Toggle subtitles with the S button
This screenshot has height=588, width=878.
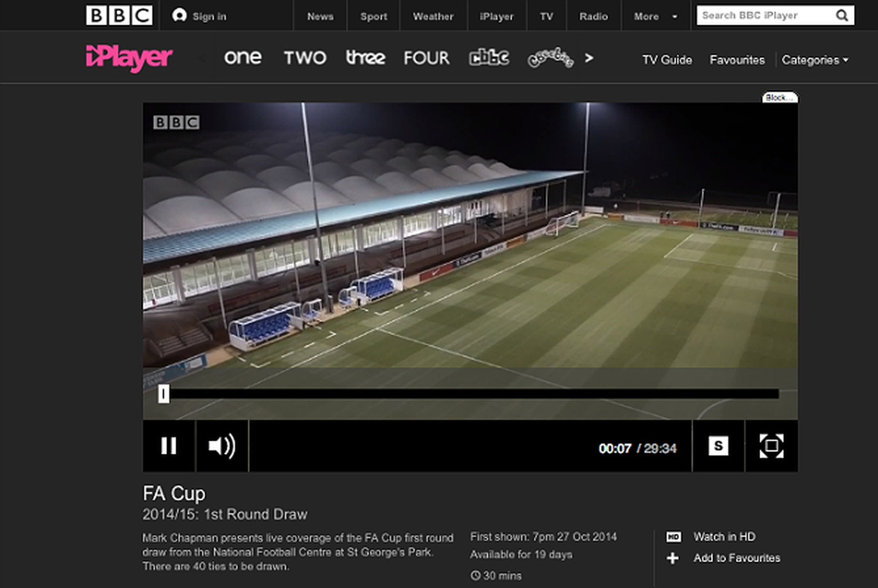click(719, 446)
